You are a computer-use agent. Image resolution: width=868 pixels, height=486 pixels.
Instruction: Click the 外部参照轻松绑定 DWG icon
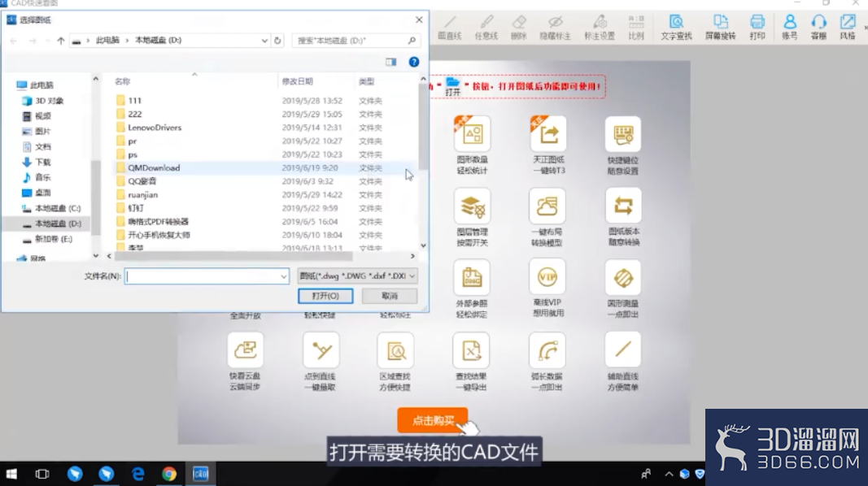472,277
